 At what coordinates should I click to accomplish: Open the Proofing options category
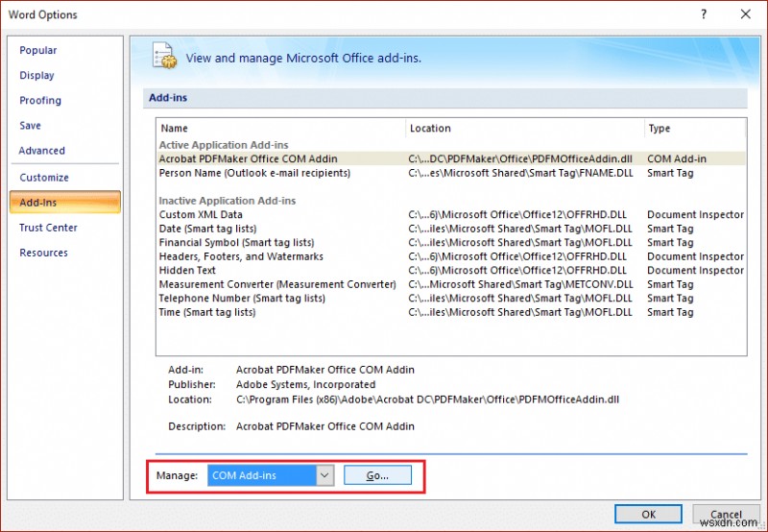click(x=40, y=100)
